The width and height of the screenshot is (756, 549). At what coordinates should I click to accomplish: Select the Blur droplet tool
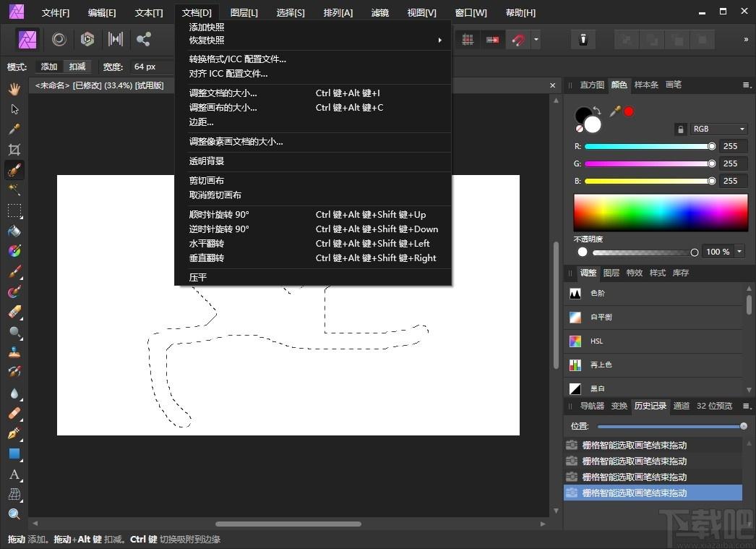coord(14,393)
